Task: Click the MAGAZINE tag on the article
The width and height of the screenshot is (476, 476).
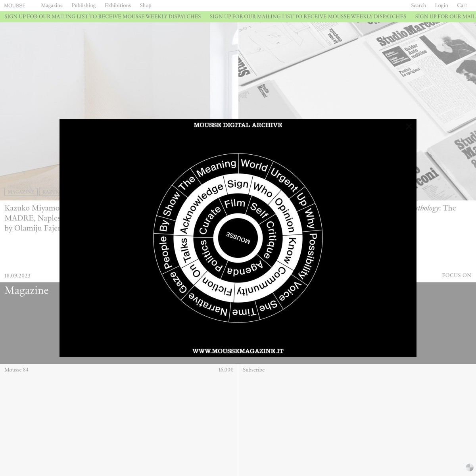Action: pyautogui.click(x=21, y=192)
